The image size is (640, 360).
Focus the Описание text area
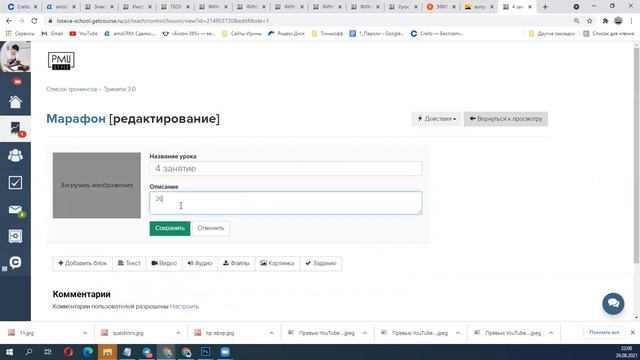tap(286, 203)
